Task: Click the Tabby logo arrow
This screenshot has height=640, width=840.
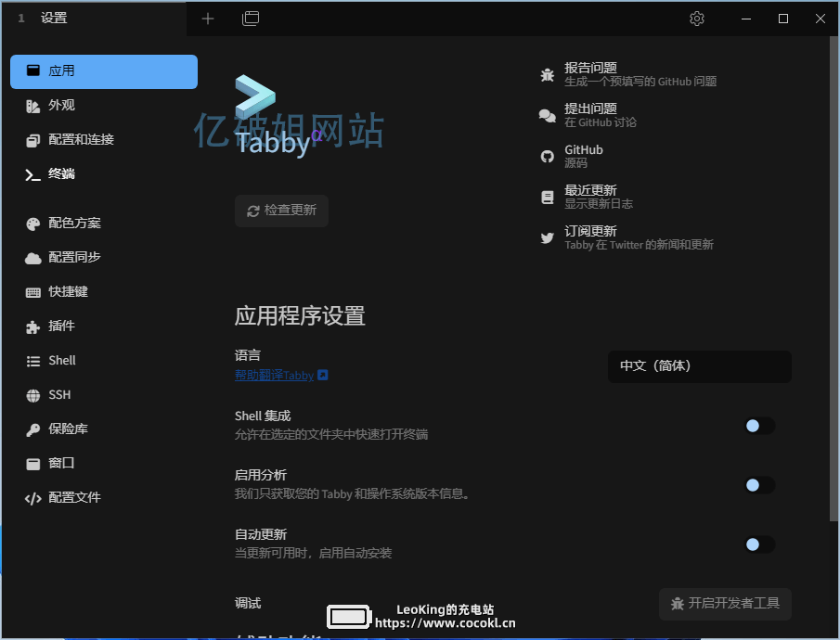Action: click(x=255, y=96)
